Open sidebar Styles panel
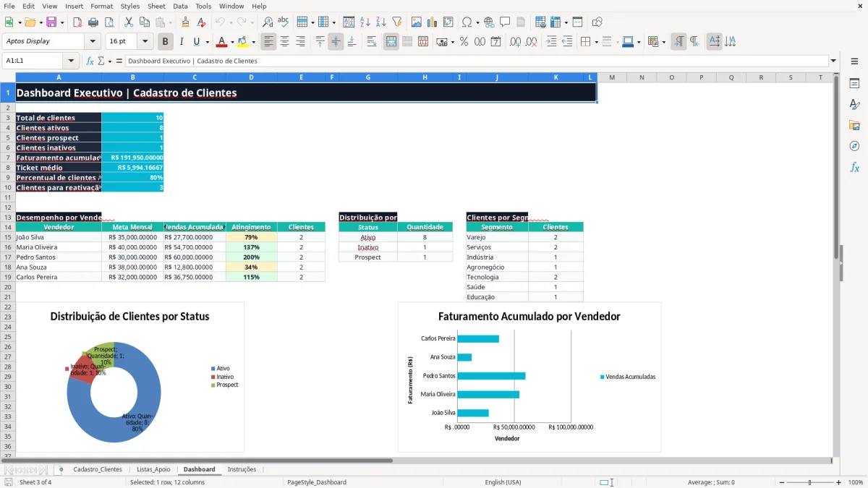This screenshot has height=488, width=868. pyautogui.click(x=854, y=104)
